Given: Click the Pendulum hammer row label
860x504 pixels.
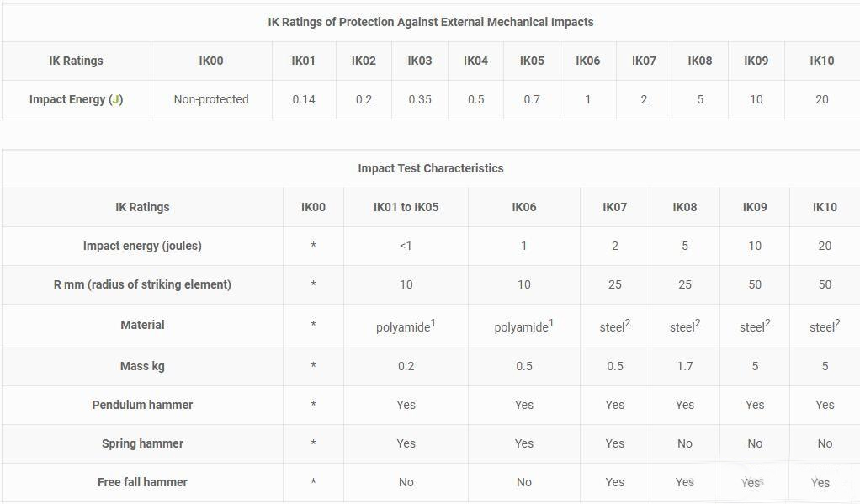Looking at the screenshot, I should (142, 405).
